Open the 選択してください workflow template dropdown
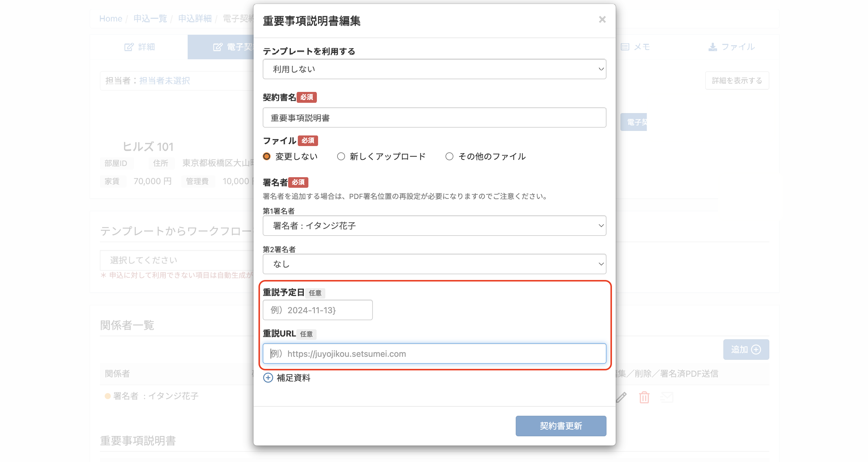 click(x=176, y=260)
